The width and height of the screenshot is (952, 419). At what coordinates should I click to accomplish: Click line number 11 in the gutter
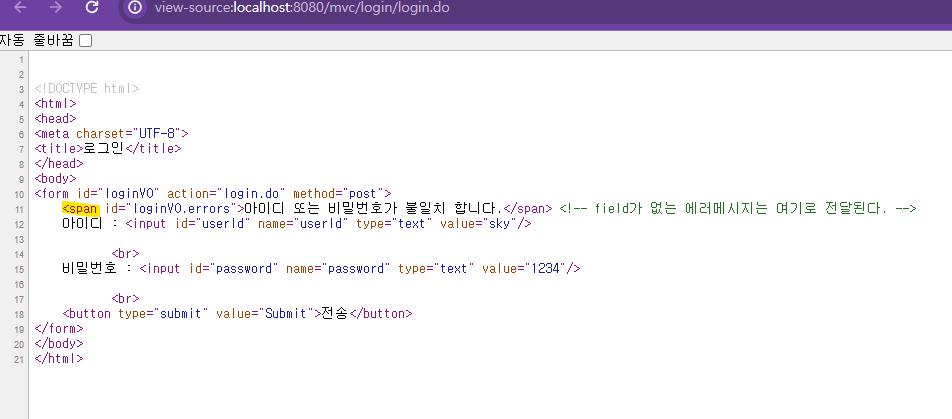[19, 210]
